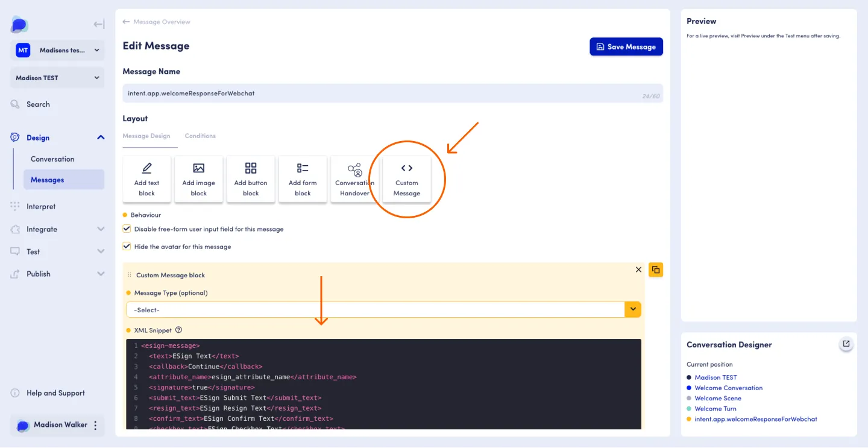Image resolution: width=868 pixels, height=448 pixels.
Task: Open XML Snippet help question mark
Action: [178, 330]
